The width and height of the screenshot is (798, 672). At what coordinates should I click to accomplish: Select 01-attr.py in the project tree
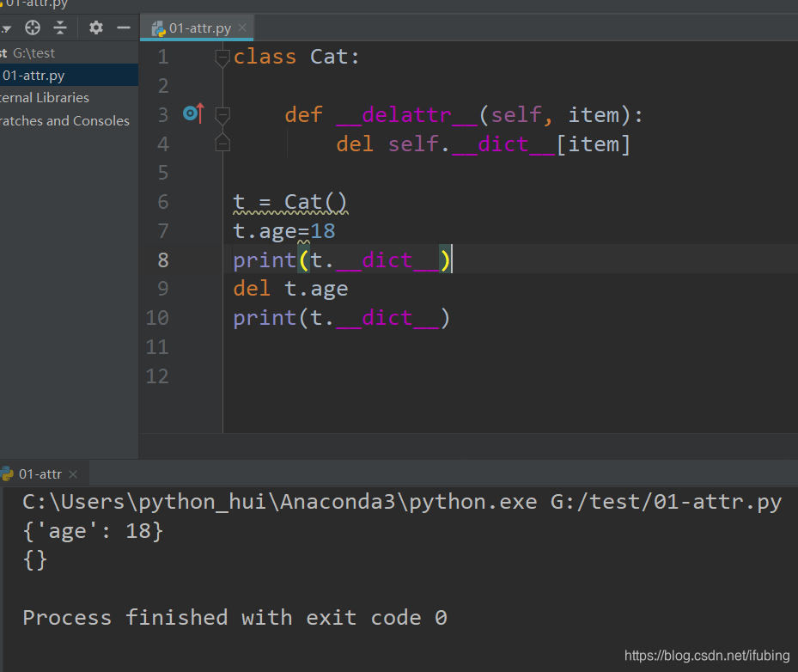click(x=69, y=76)
